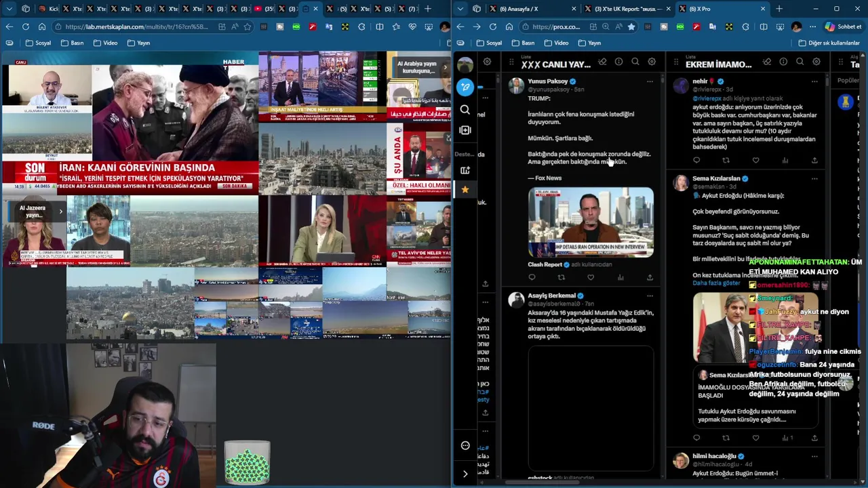Viewport: 868px width, 488px height.
Task: Reply to the Yunus Paksoy post
Action: click(532, 277)
